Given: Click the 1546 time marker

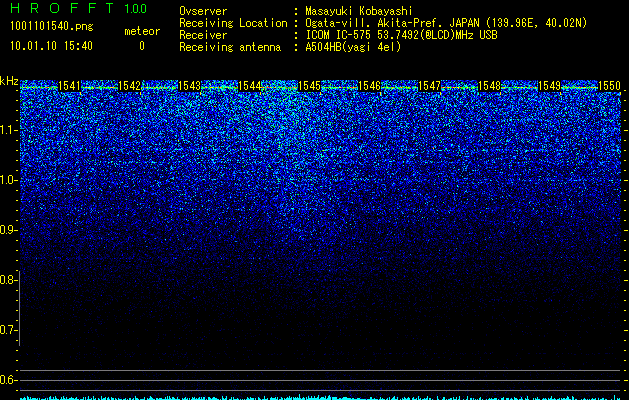Looking at the screenshot, I should [369, 86].
